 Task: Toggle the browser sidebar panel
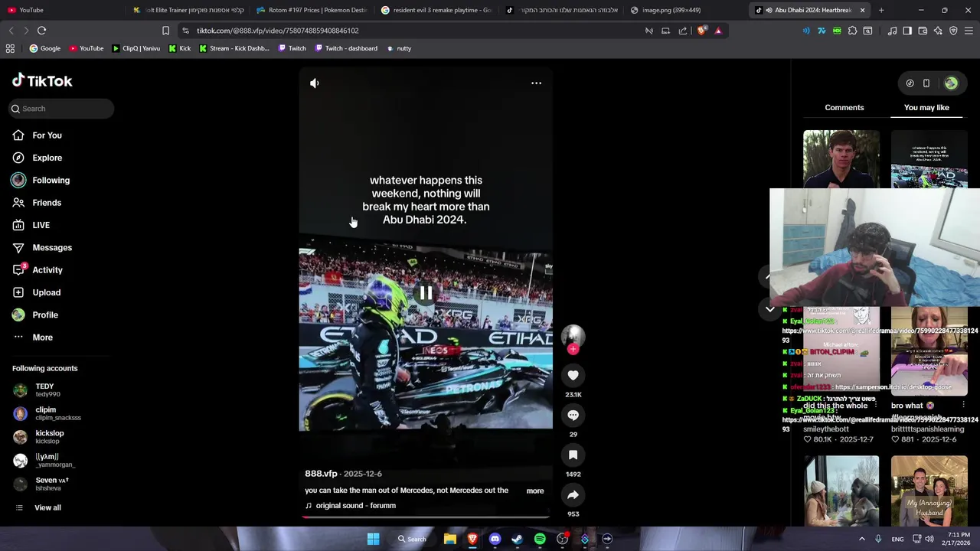tap(907, 31)
